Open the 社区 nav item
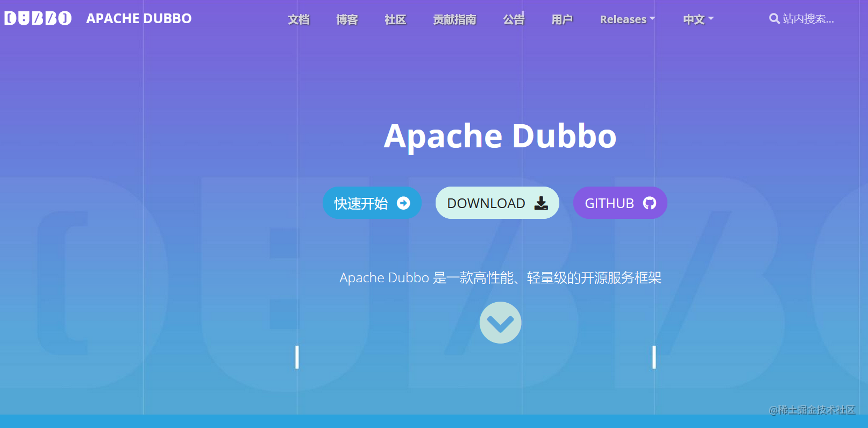 [395, 19]
